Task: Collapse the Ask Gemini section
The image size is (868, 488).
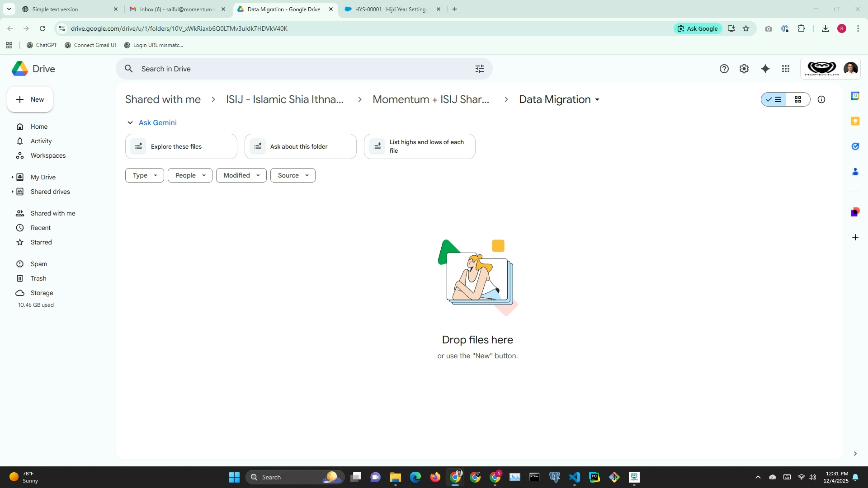Action: pos(130,122)
